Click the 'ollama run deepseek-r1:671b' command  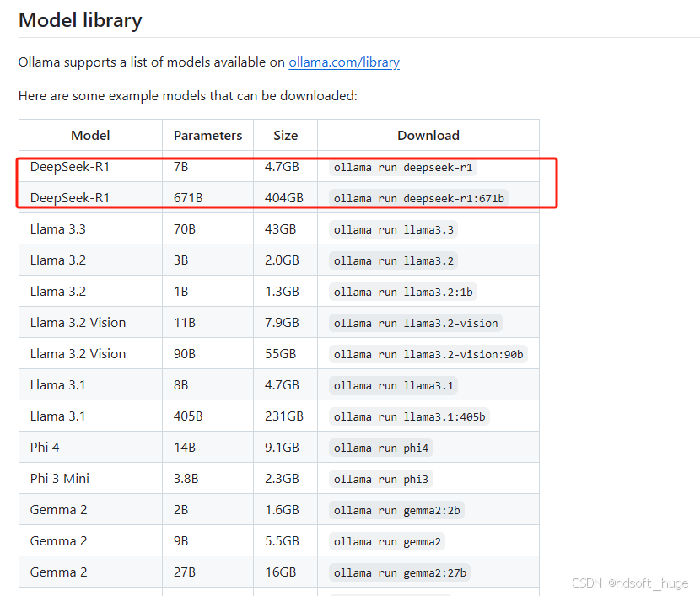[x=419, y=198]
